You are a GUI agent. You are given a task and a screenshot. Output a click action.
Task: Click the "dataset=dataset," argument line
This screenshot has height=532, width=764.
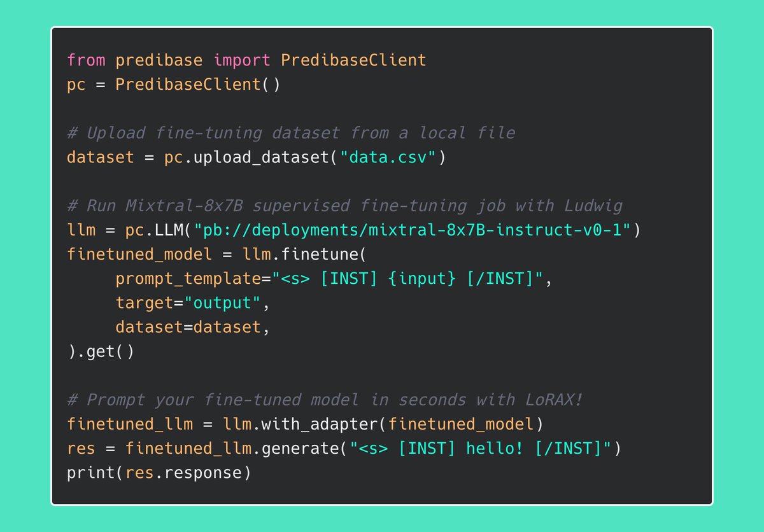pos(192,326)
